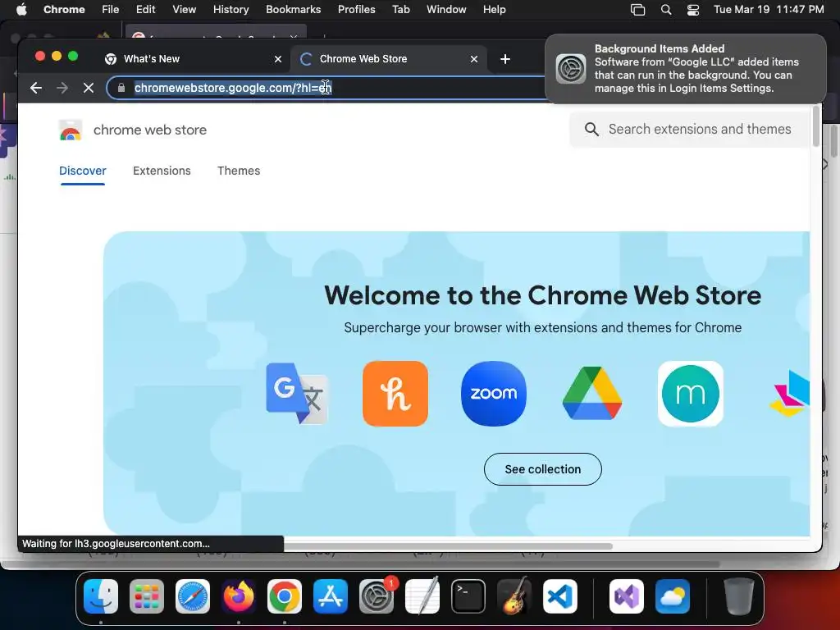Close the What's New tab

[278, 59]
